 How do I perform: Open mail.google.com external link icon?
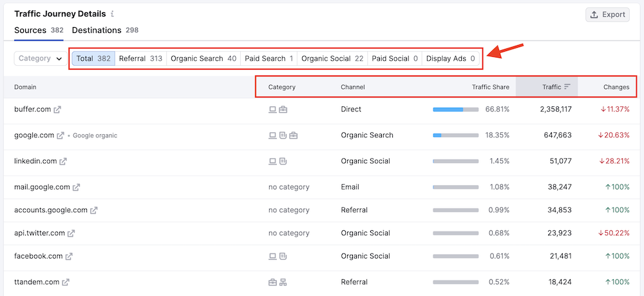coord(76,188)
